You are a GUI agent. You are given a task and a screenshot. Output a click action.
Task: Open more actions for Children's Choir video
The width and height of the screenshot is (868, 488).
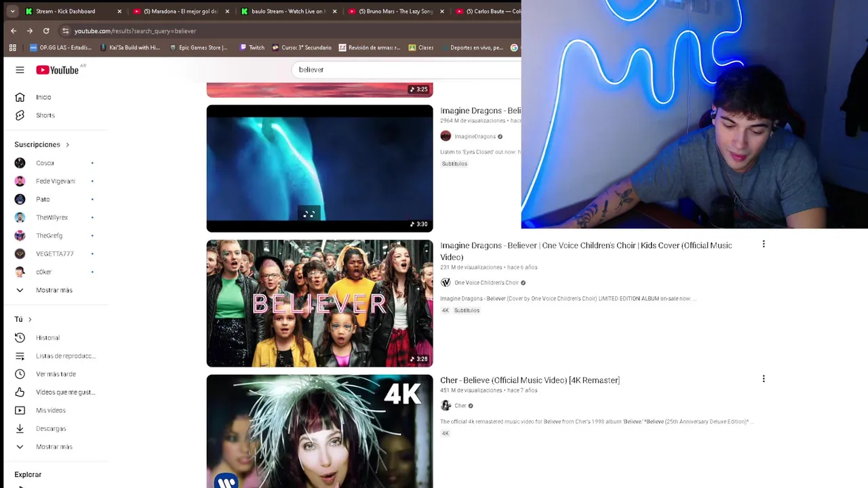pyautogui.click(x=764, y=244)
